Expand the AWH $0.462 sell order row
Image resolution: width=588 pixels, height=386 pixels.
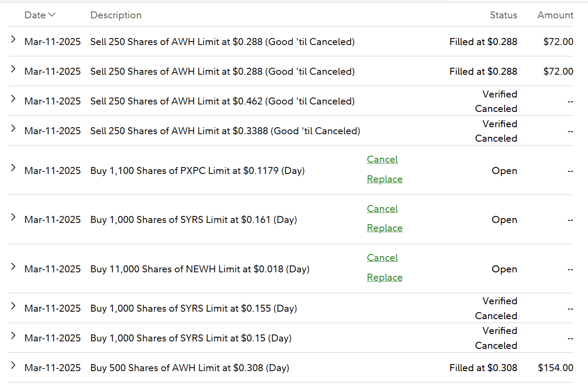tap(13, 99)
